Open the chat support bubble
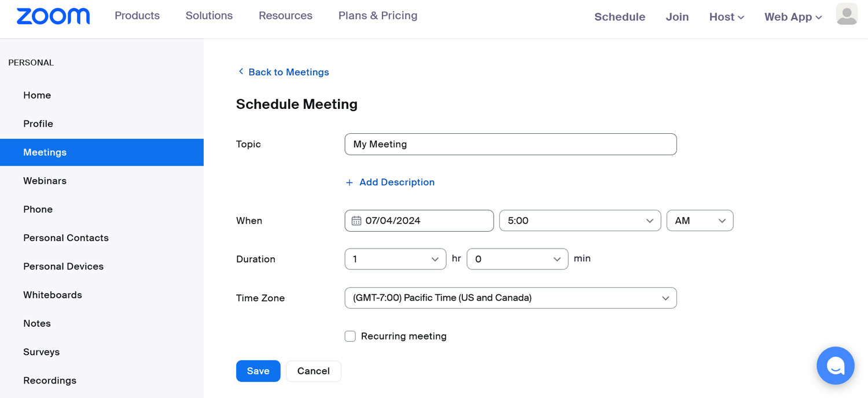Viewport: 868px width, 398px height. 835,366
